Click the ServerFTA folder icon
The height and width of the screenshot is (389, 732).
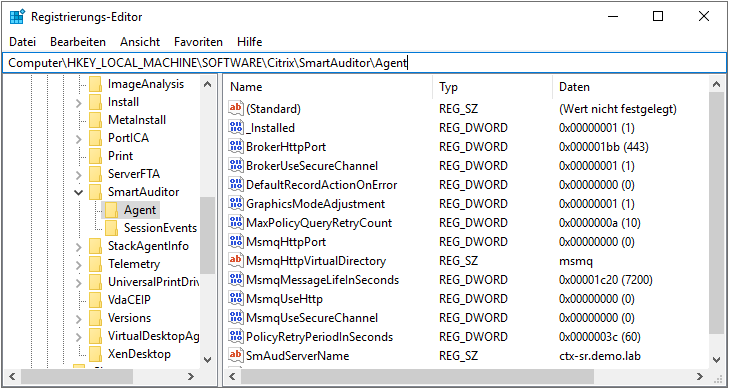tap(95, 174)
